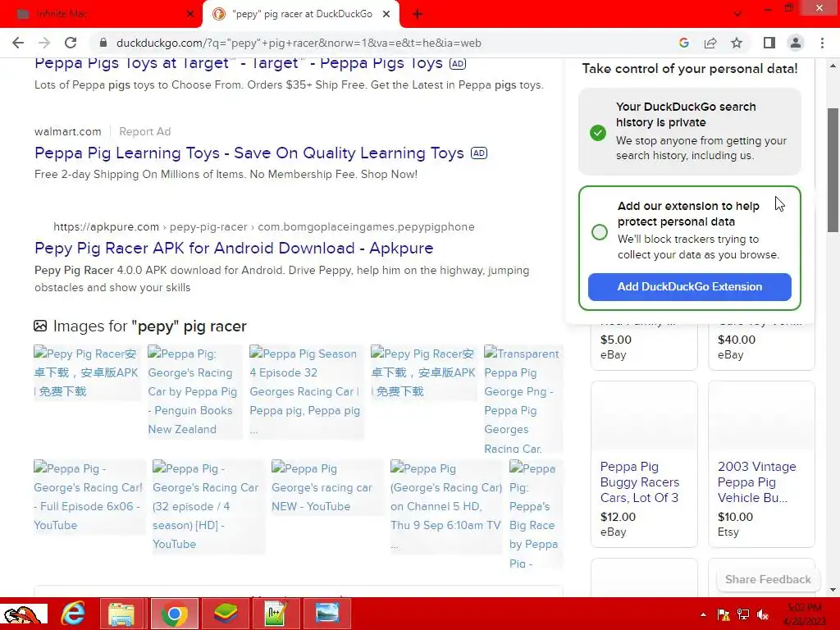Open Peppa Pig Season 4 Episode 32 image
840x630 pixels.
tap(306, 391)
